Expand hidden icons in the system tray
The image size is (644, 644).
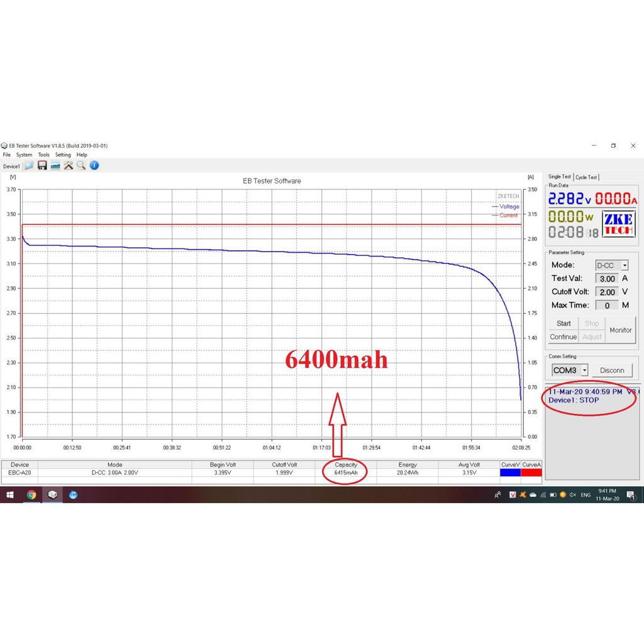(497, 495)
